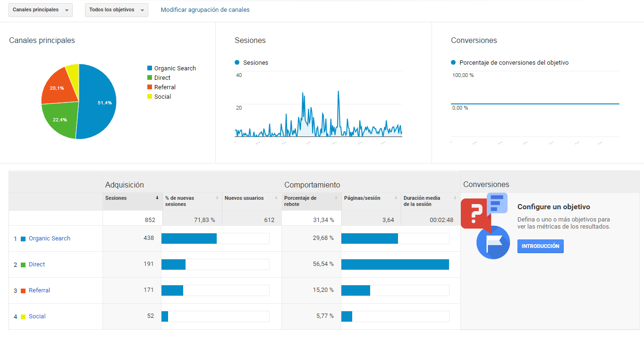Open the Organic Search channel link

50,239
